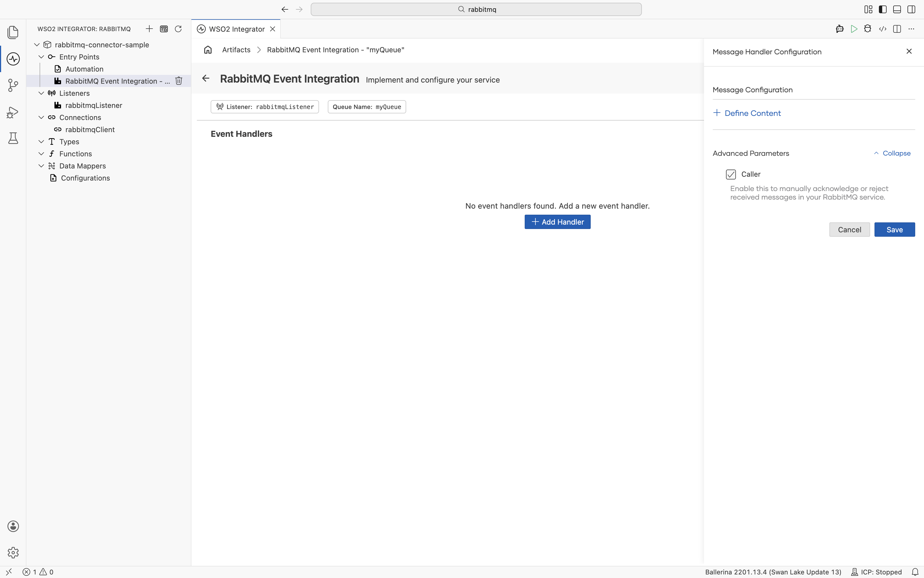
Task: Open the WSO2 Integrator activity bar icon
Action: 13,59
